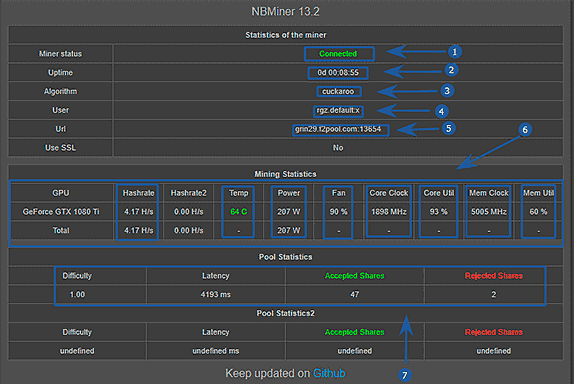Click the "GPU" column header
The width and height of the screenshot is (574, 384).
tap(61, 193)
